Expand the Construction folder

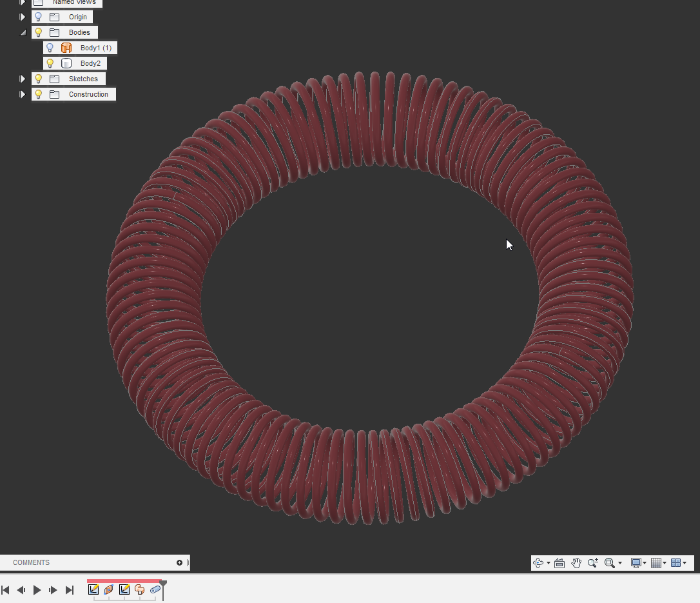[x=23, y=94]
